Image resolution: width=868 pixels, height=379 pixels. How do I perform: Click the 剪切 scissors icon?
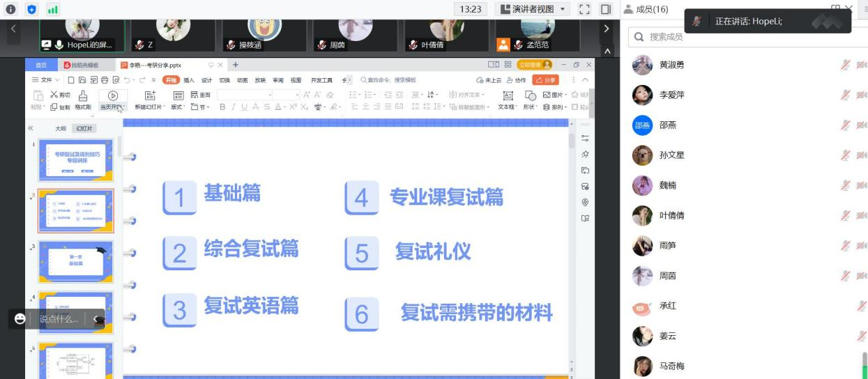[54, 95]
